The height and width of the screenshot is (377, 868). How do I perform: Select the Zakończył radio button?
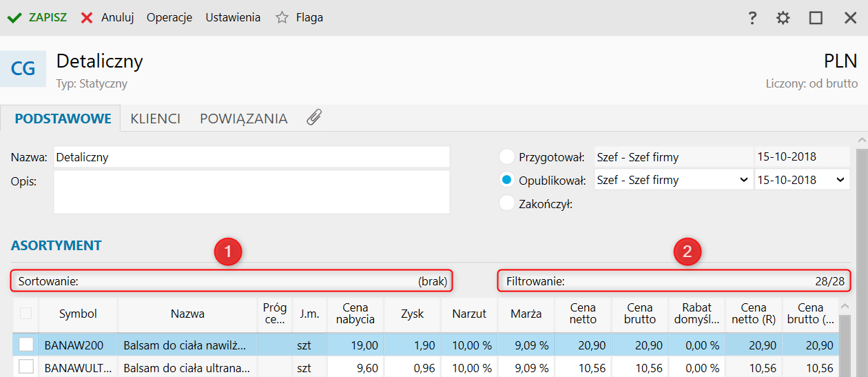click(507, 203)
